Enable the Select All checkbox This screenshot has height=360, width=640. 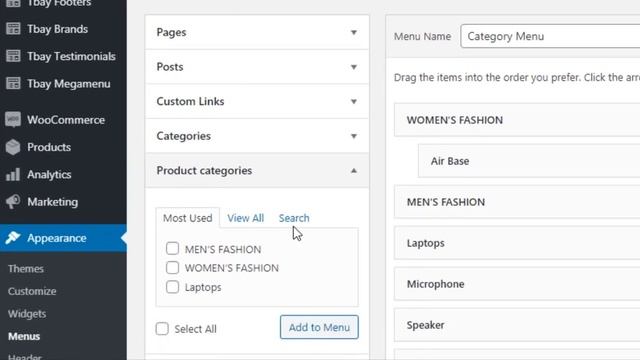162,329
